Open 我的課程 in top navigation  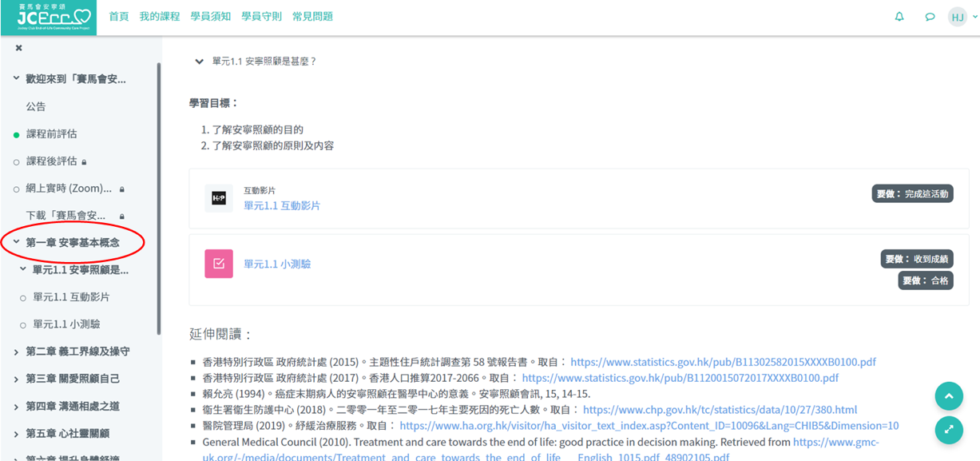click(x=160, y=17)
